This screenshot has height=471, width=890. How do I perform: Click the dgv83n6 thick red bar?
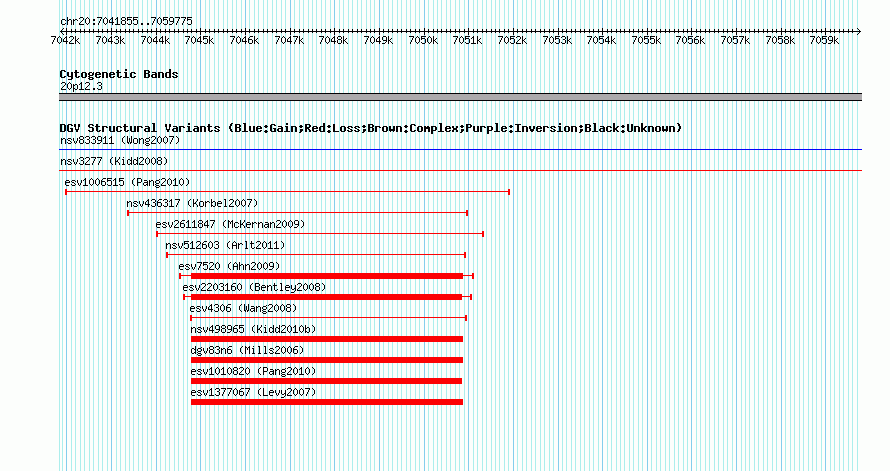tap(327, 360)
